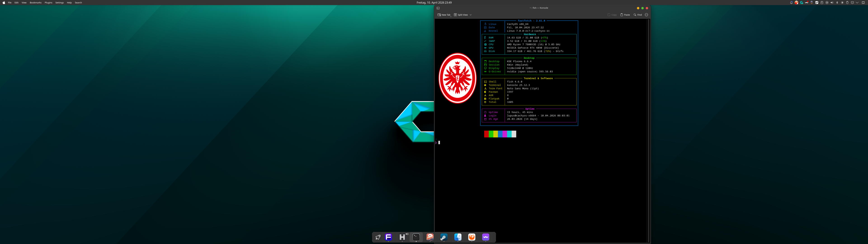Expand the Split View dropdown arrow
This screenshot has height=244, width=868.
(x=471, y=15)
